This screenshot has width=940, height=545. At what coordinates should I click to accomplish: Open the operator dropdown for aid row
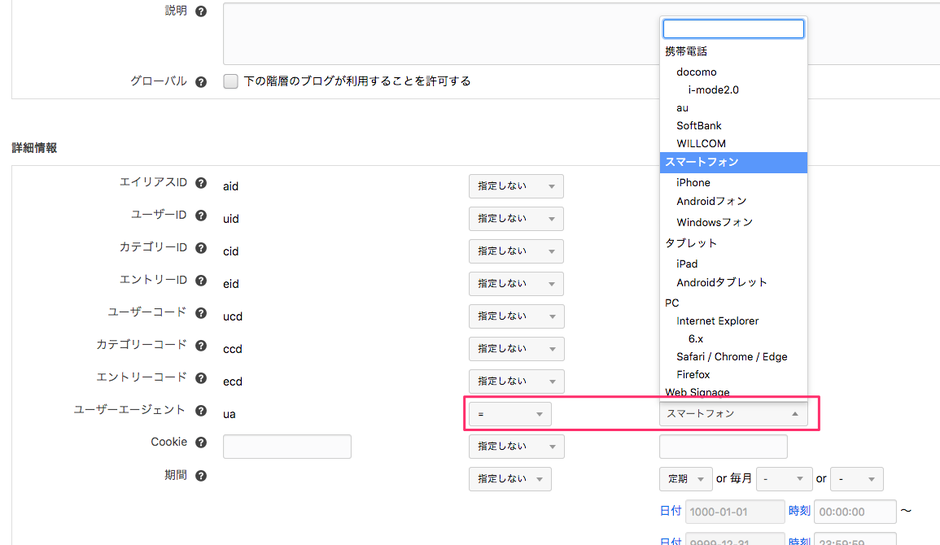tap(515, 186)
